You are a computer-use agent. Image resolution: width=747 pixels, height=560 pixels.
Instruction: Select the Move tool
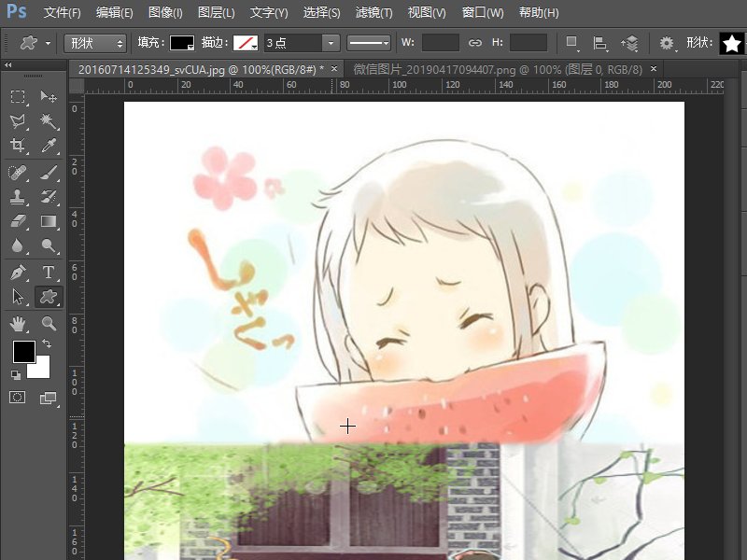49,97
